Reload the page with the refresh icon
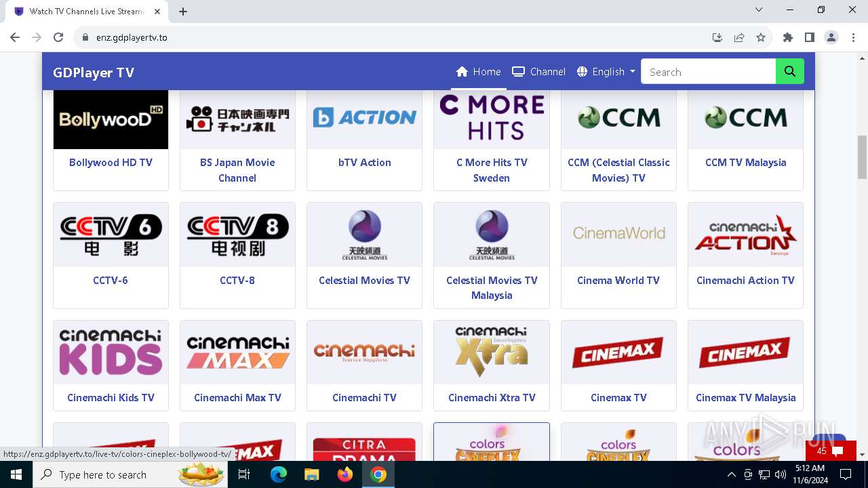Image resolution: width=868 pixels, height=488 pixels. 58,37
